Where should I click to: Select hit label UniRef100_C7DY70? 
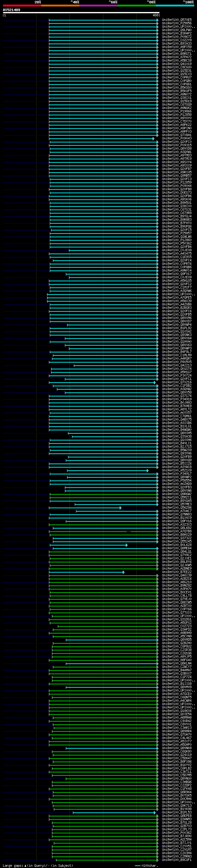point(177,121)
